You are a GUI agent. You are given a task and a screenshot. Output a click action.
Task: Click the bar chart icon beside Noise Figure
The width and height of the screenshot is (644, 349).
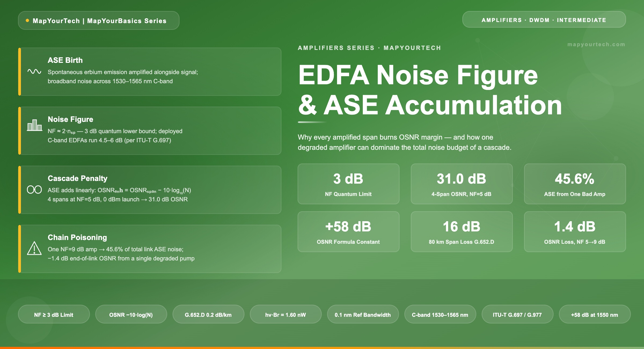click(x=34, y=125)
